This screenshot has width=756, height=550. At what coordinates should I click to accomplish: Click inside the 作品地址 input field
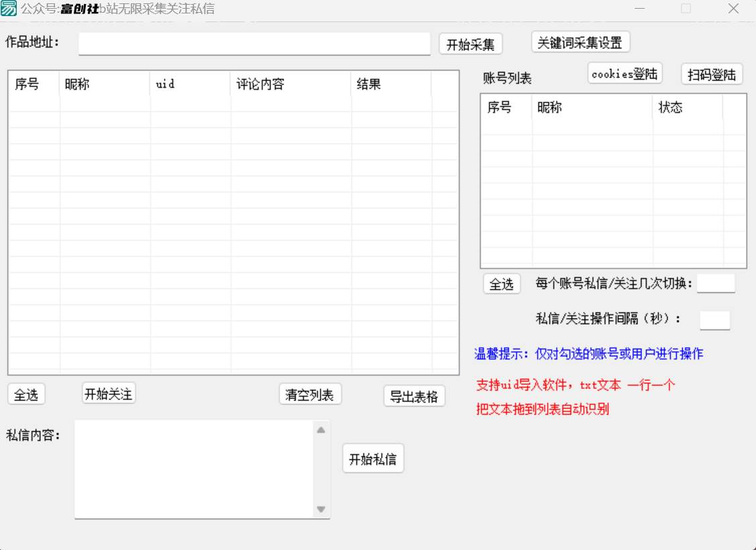pyautogui.click(x=253, y=43)
